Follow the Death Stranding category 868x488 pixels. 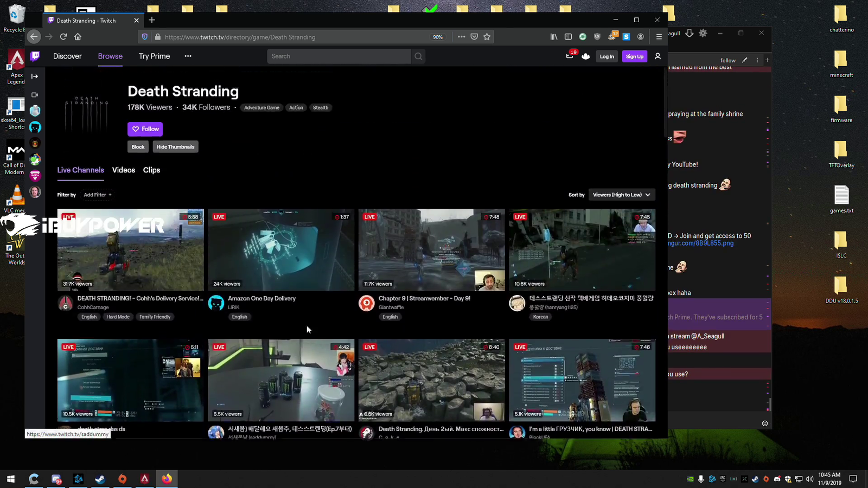pyautogui.click(x=145, y=129)
